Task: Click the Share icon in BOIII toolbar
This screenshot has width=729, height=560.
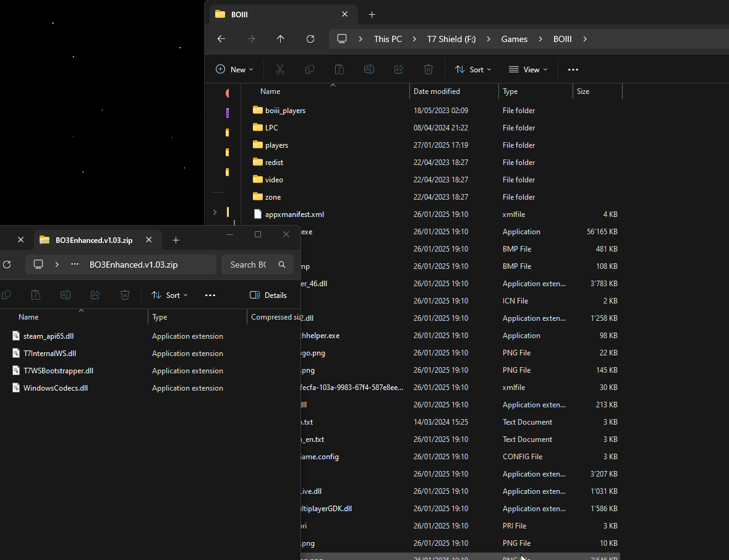Action: click(x=399, y=69)
